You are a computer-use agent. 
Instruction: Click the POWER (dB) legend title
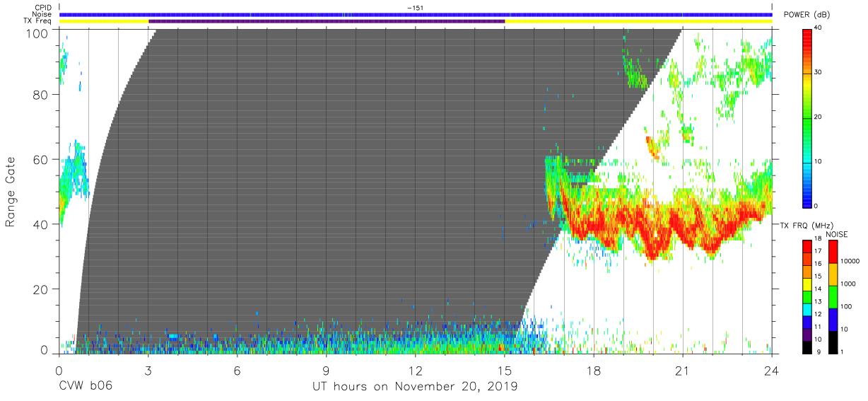click(807, 14)
